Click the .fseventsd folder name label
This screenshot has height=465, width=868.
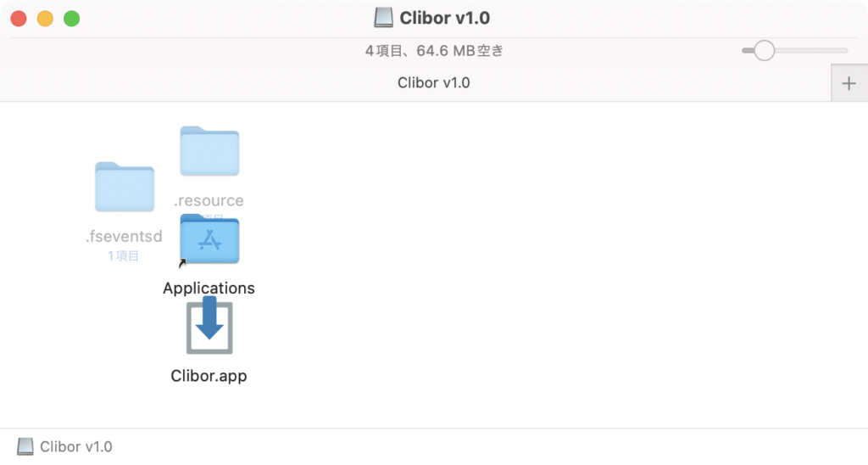(x=124, y=237)
